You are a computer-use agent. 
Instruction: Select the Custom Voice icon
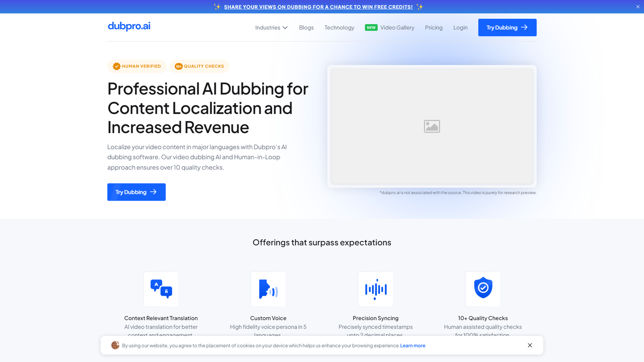pyautogui.click(x=268, y=289)
